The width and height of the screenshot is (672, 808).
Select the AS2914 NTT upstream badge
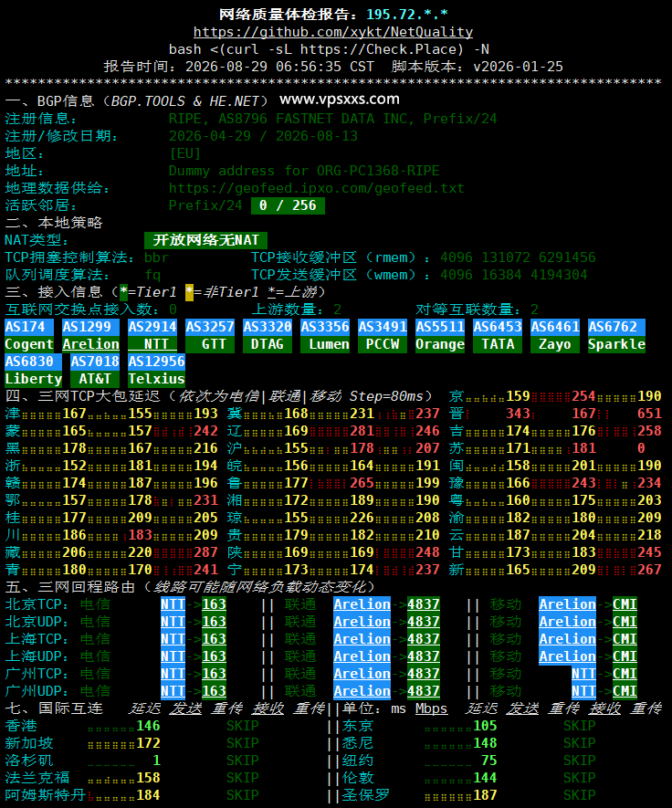(x=152, y=335)
